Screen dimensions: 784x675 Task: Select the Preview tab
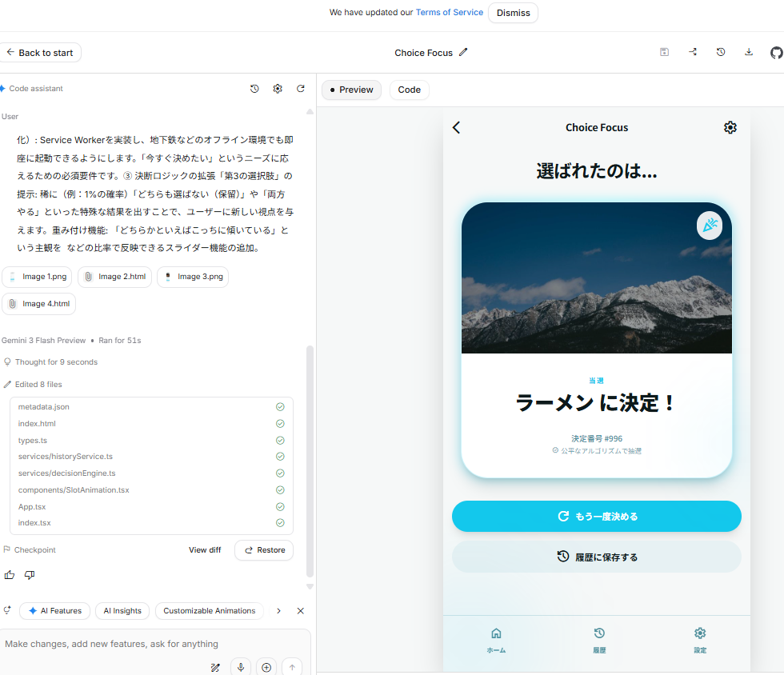[351, 90]
